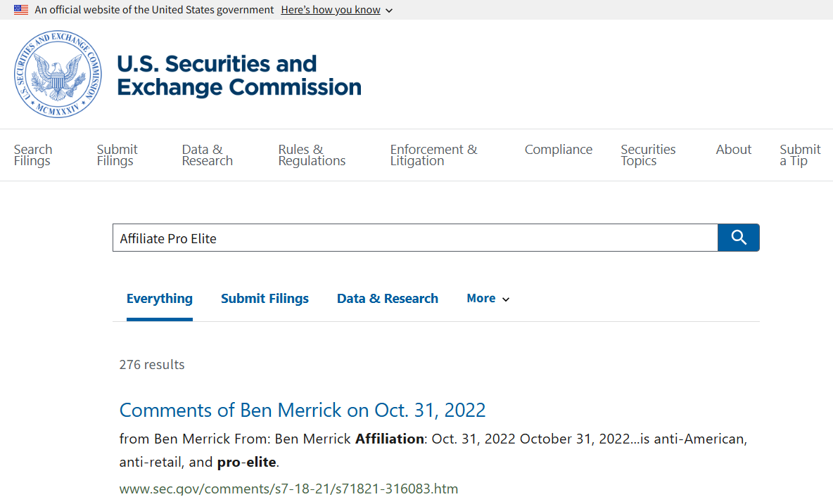Go to Submit a Tip
This screenshot has width=833, height=504.
(x=800, y=155)
